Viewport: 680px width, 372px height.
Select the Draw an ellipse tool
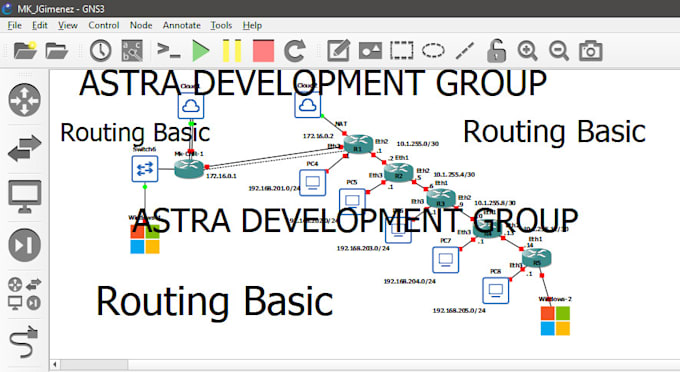pos(433,50)
